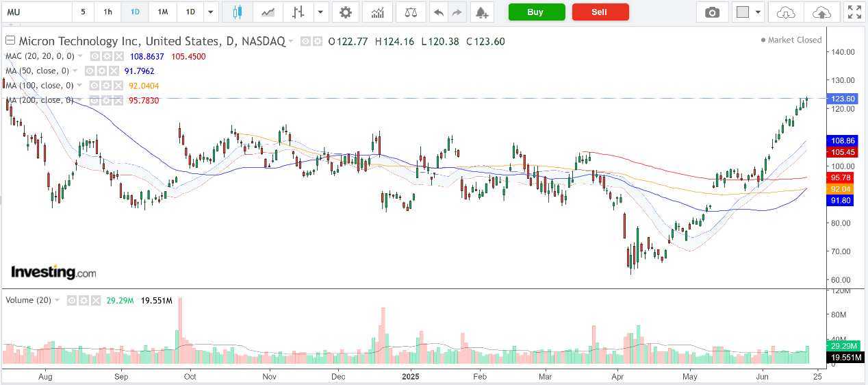Open settings gear for the MU main series
Screen dimensions: 868x385
(317, 41)
